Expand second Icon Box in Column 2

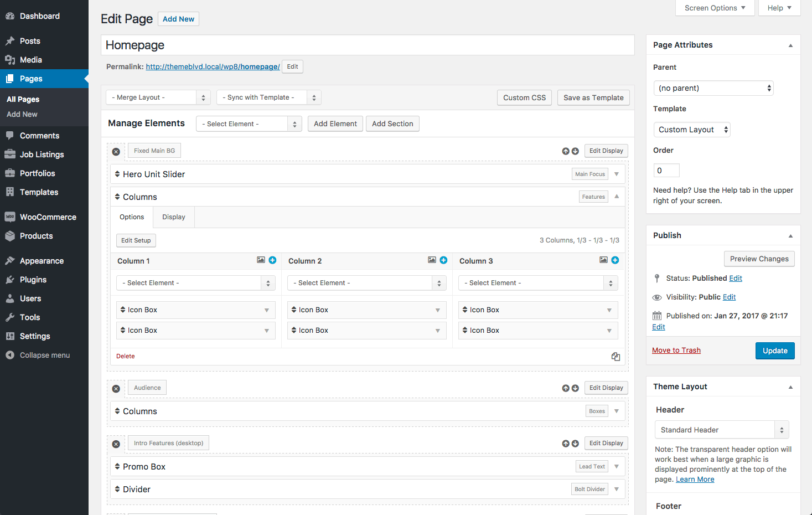pos(438,331)
